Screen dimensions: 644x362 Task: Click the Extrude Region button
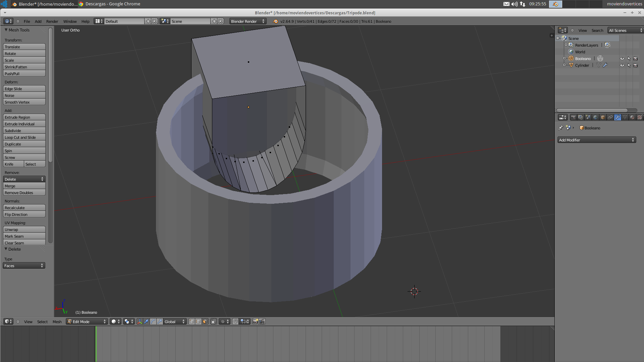click(24, 117)
